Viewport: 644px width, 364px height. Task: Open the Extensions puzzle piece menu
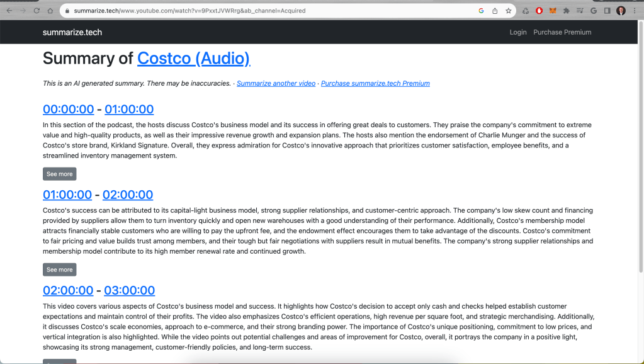567,11
